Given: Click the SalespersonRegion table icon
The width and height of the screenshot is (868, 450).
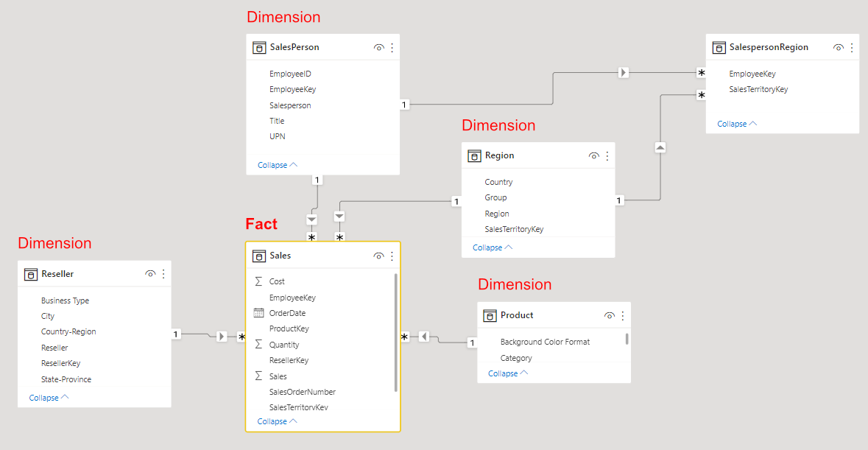Looking at the screenshot, I should click(719, 48).
